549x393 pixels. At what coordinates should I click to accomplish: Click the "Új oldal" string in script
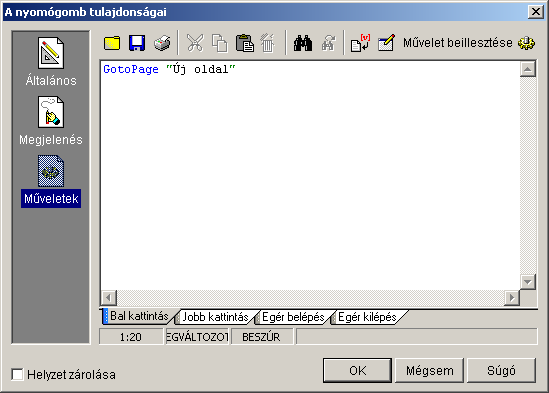(x=201, y=69)
